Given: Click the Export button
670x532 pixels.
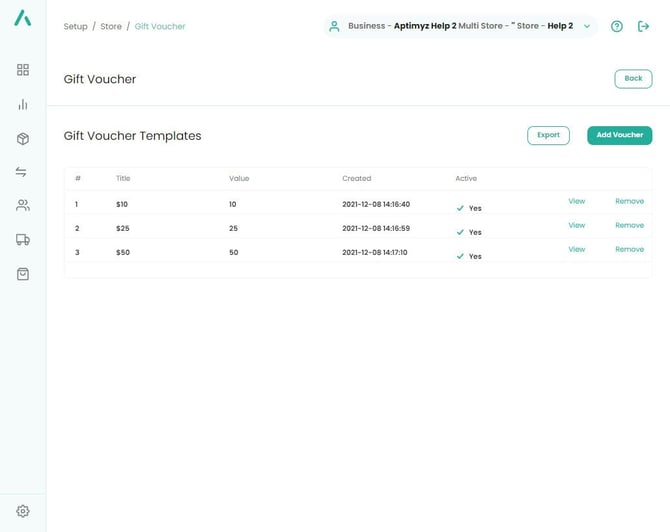Looking at the screenshot, I should (548, 135).
